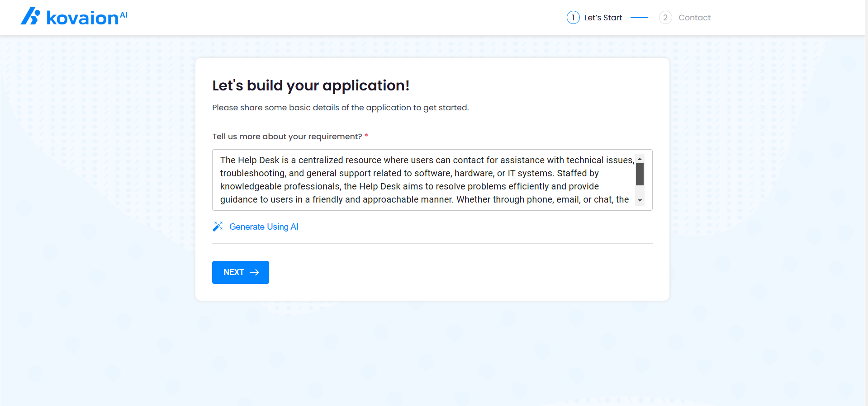Click inside the requirement description textarea
Viewport: 868px width, 406px height.
point(425,180)
